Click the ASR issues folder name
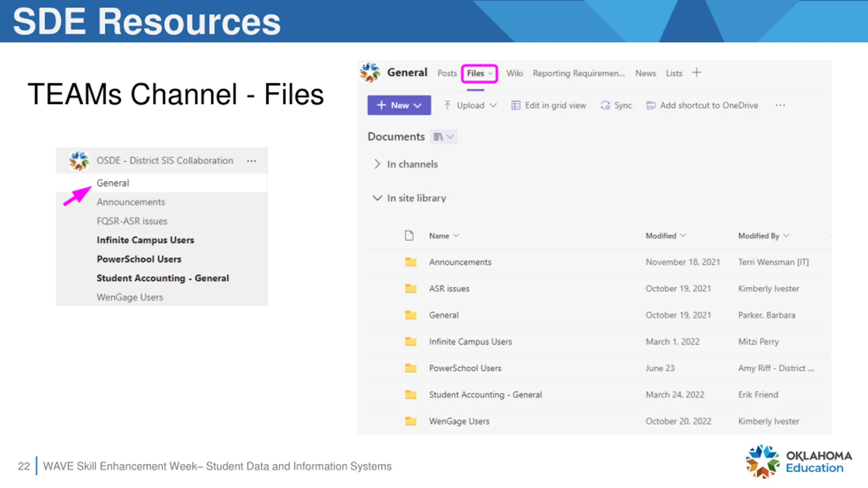The image size is (868, 488). click(x=449, y=288)
